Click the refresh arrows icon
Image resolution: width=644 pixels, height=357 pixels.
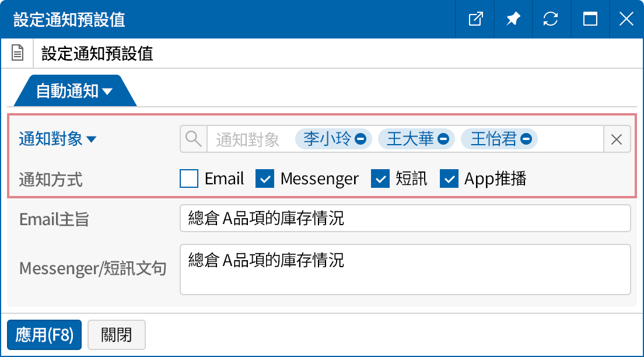click(550, 19)
